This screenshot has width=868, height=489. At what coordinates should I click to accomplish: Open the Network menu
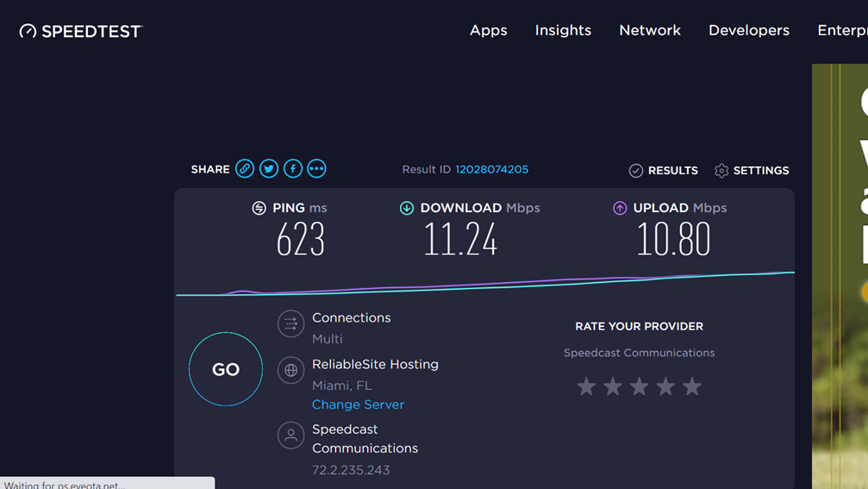[650, 30]
